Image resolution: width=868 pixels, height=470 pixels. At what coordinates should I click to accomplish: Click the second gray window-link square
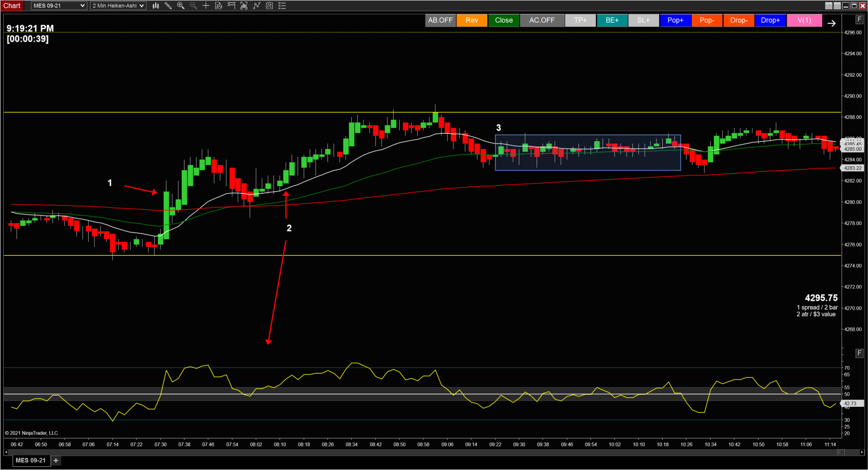click(x=837, y=6)
